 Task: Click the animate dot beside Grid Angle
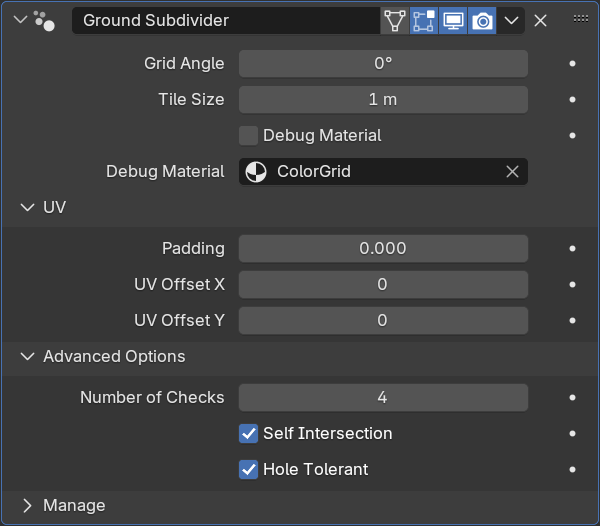coord(572,64)
